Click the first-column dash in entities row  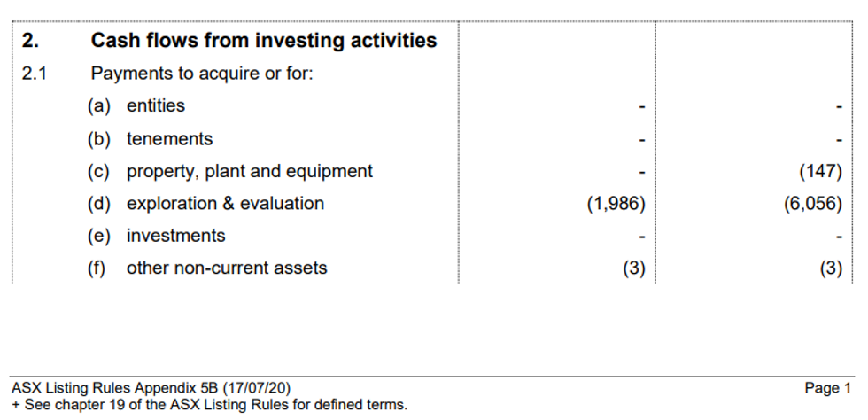[x=642, y=108]
